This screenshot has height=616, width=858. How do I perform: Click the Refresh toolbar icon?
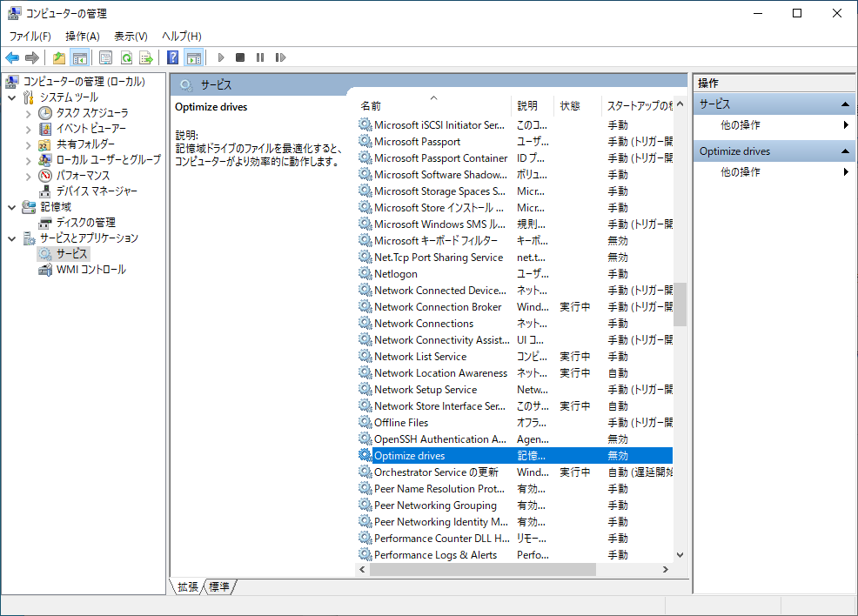click(126, 57)
